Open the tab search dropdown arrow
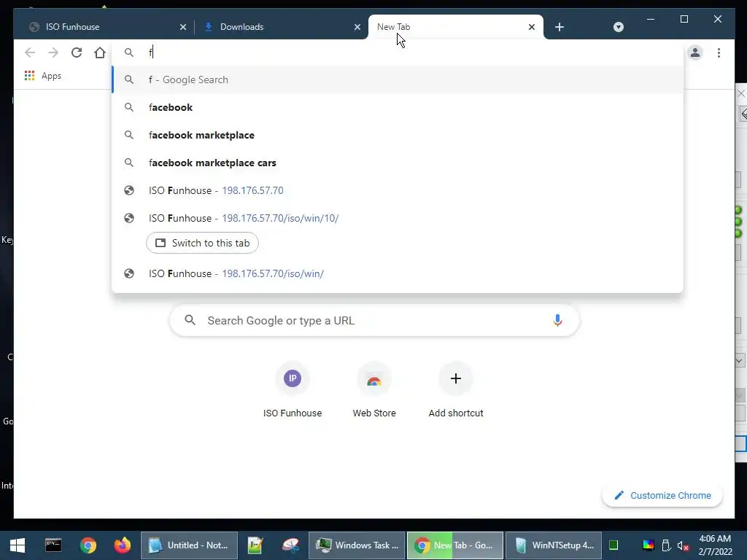747x560 pixels. pos(619,27)
